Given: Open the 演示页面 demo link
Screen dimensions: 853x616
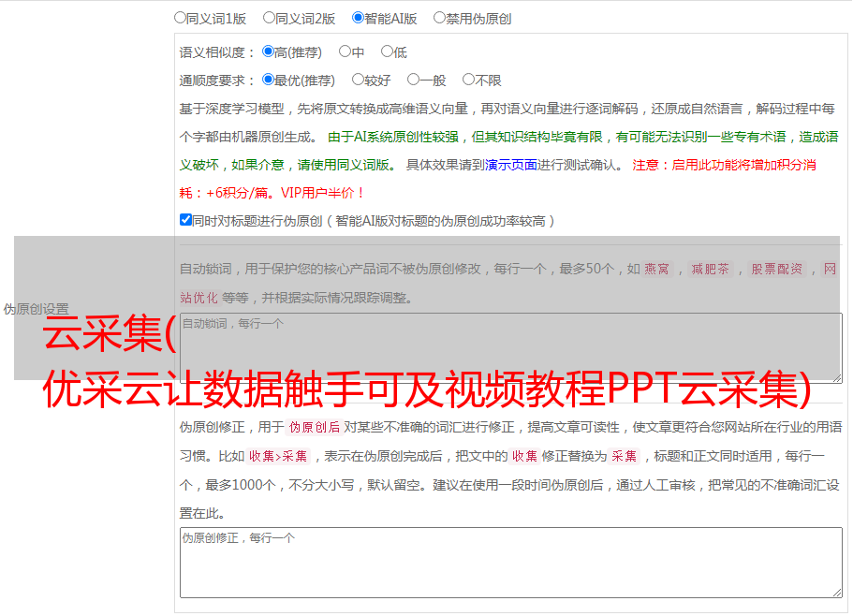Looking at the screenshot, I should point(511,165).
